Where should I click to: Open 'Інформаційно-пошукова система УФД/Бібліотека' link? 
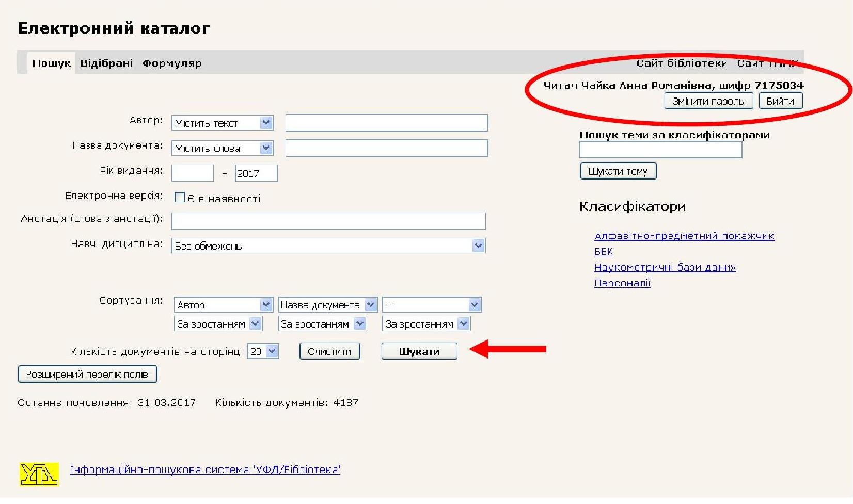point(205,469)
